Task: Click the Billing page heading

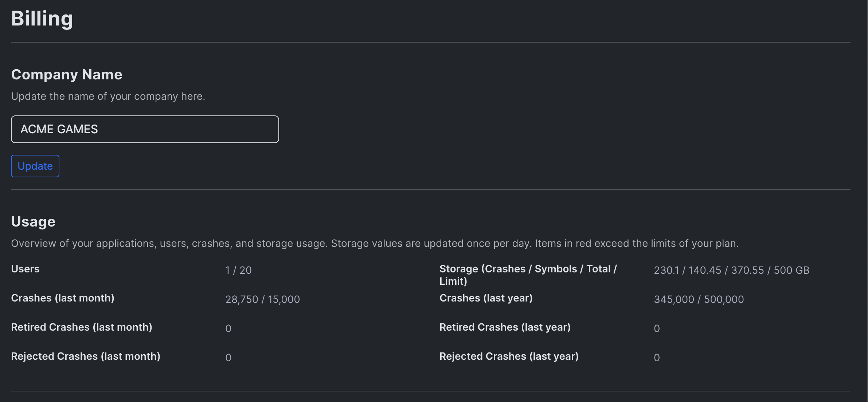Action: (x=42, y=19)
